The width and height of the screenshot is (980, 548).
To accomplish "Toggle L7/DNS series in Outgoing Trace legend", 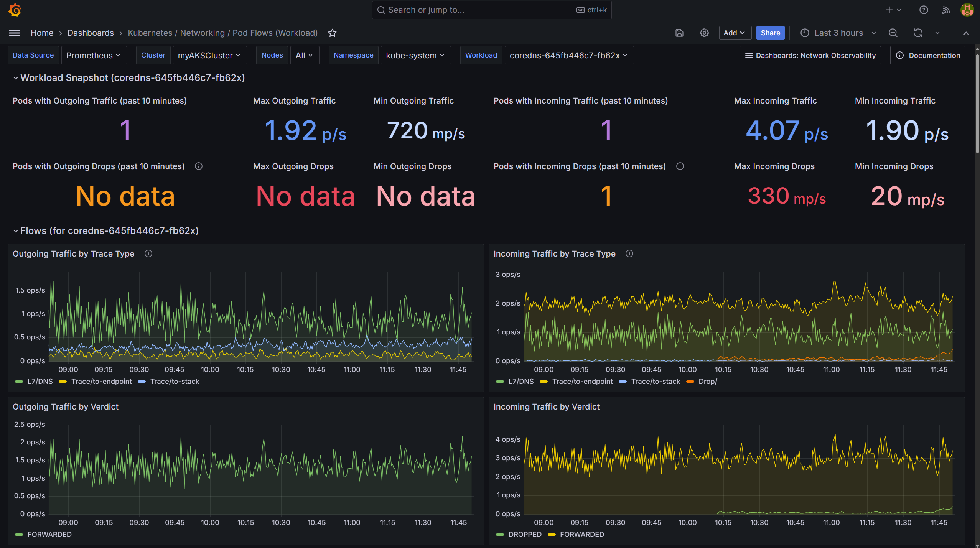I will coord(40,382).
